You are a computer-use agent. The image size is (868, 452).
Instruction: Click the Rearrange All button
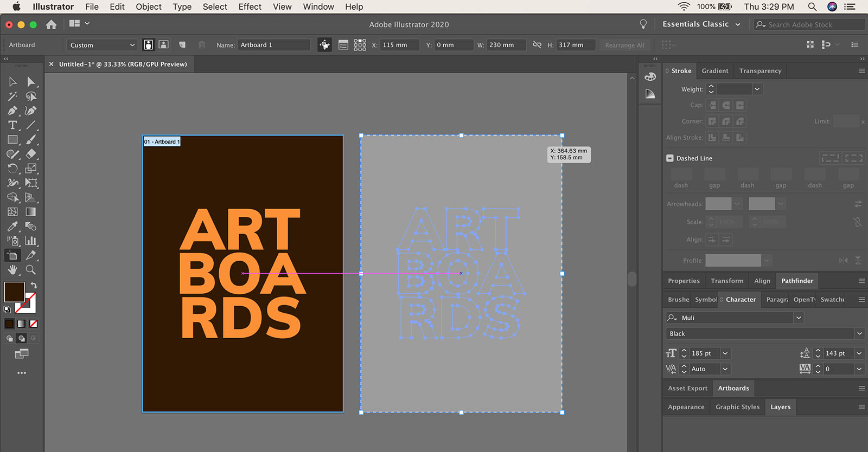click(x=624, y=46)
